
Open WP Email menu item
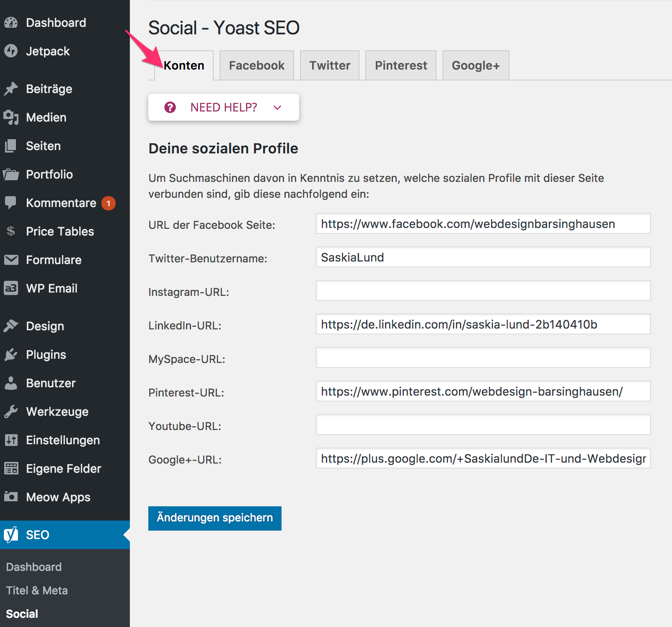[65, 288]
